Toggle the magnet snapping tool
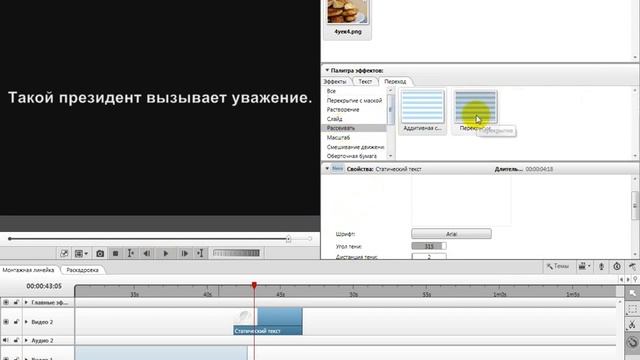The width and height of the screenshot is (640, 360). [633, 342]
